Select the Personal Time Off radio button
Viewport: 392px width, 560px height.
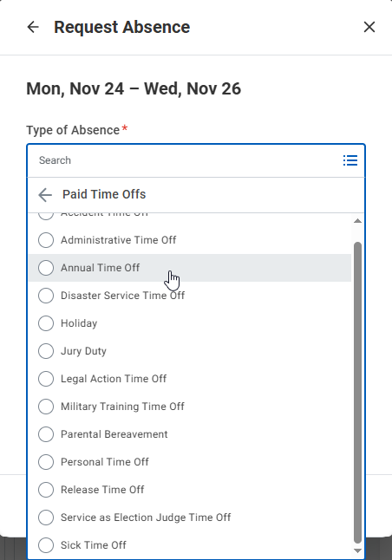pos(46,462)
